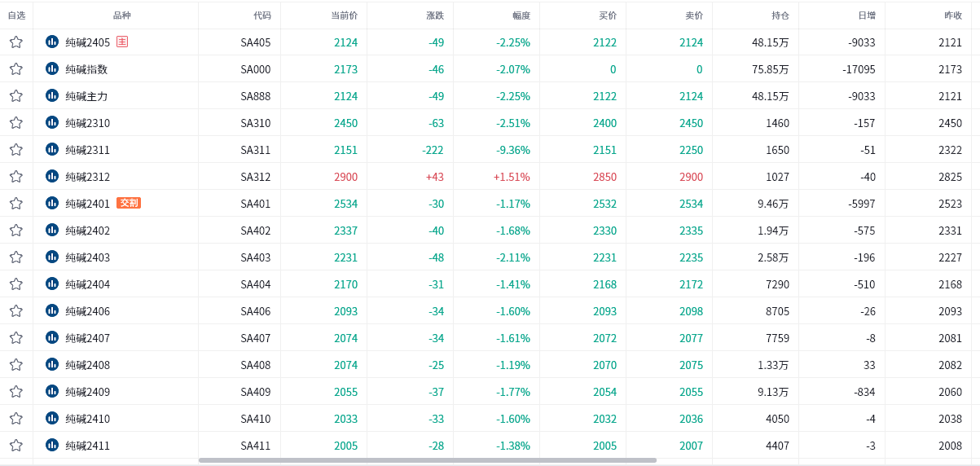Click the 主 tag next to 纯碱2405
Screen dimensions: 980x466
[122, 42]
